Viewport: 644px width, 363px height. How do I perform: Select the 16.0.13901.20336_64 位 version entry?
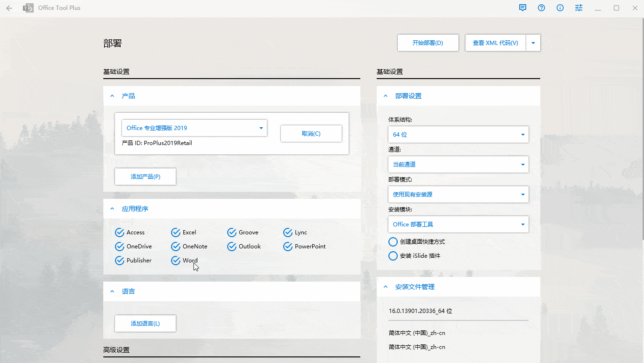(421, 311)
